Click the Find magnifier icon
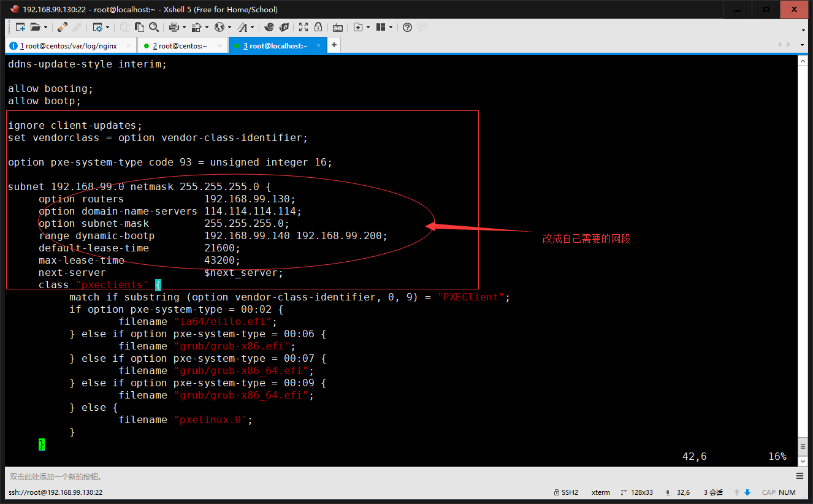This screenshot has width=813, height=504. click(x=153, y=27)
